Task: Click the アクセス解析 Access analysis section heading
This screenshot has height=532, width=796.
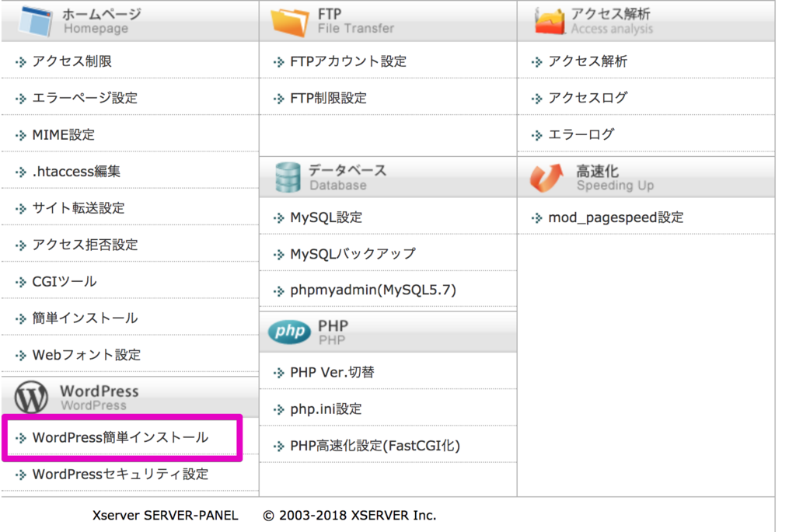Action: pyautogui.click(x=612, y=21)
